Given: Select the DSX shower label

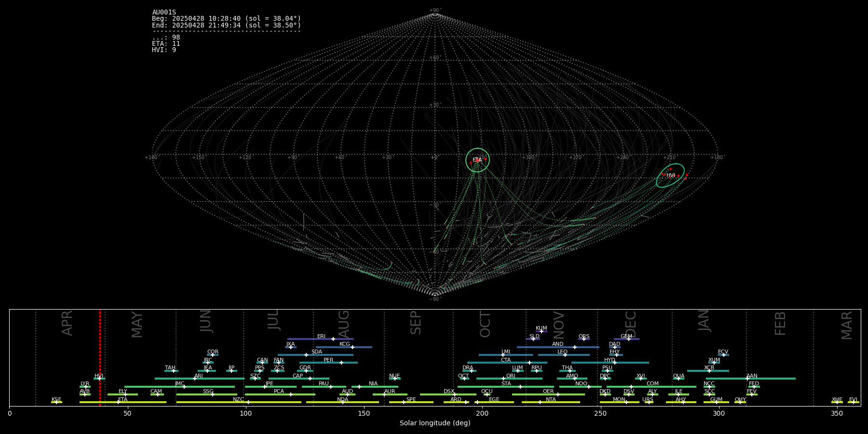Looking at the screenshot, I should pyautogui.click(x=449, y=392).
